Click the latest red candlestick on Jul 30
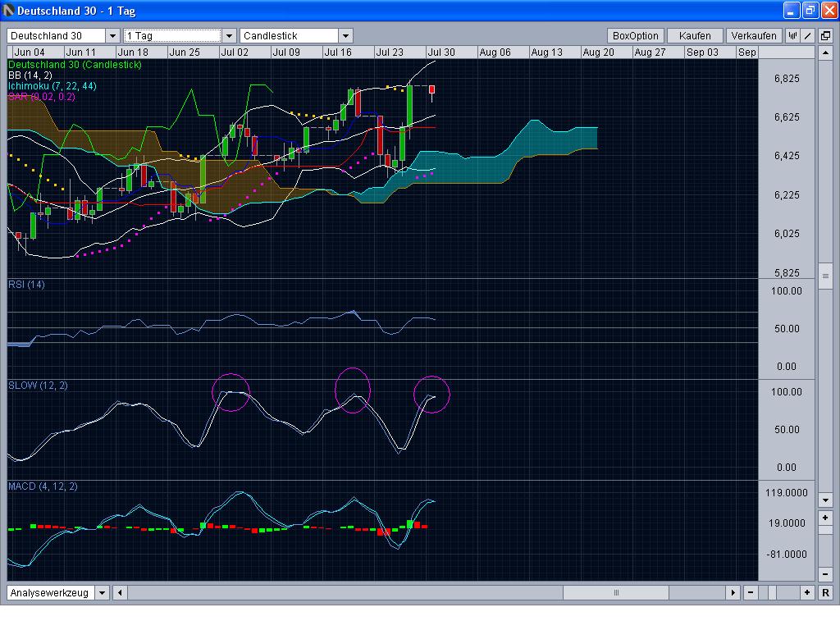The height and width of the screenshot is (630, 840). pyautogui.click(x=431, y=90)
